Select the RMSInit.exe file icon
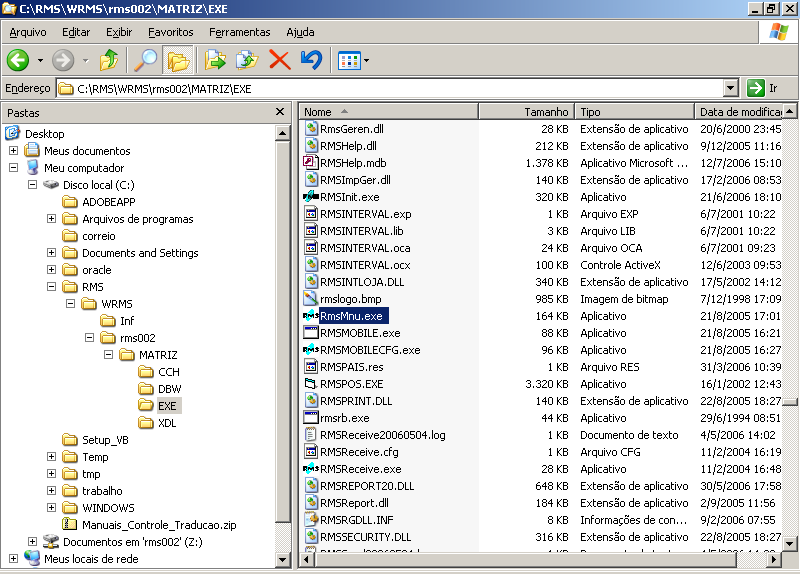 pyautogui.click(x=311, y=196)
